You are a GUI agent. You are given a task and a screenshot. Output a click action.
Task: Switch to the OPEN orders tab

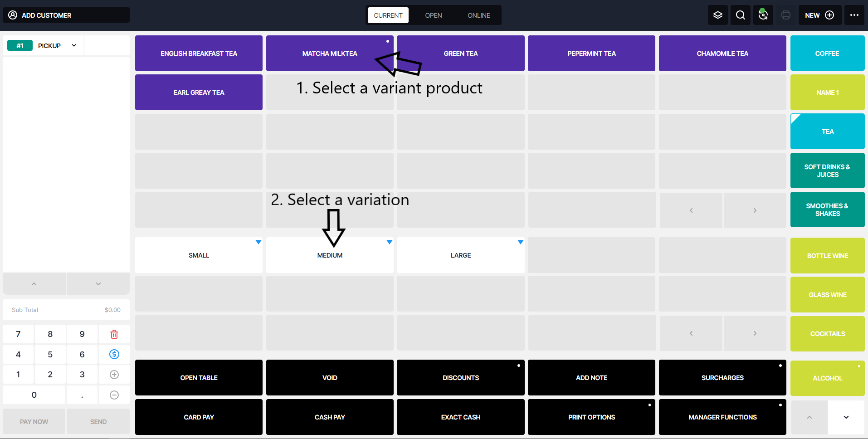(x=433, y=15)
